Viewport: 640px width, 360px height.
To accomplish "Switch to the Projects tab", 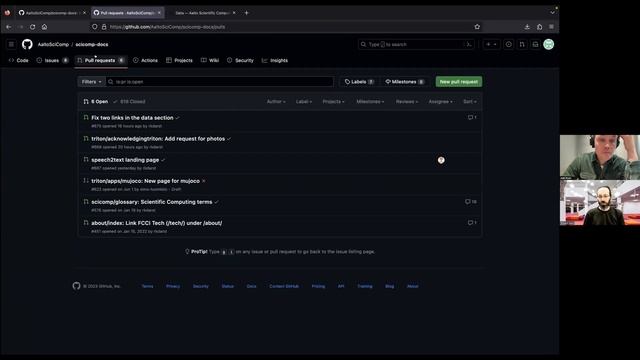I will [179, 60].
